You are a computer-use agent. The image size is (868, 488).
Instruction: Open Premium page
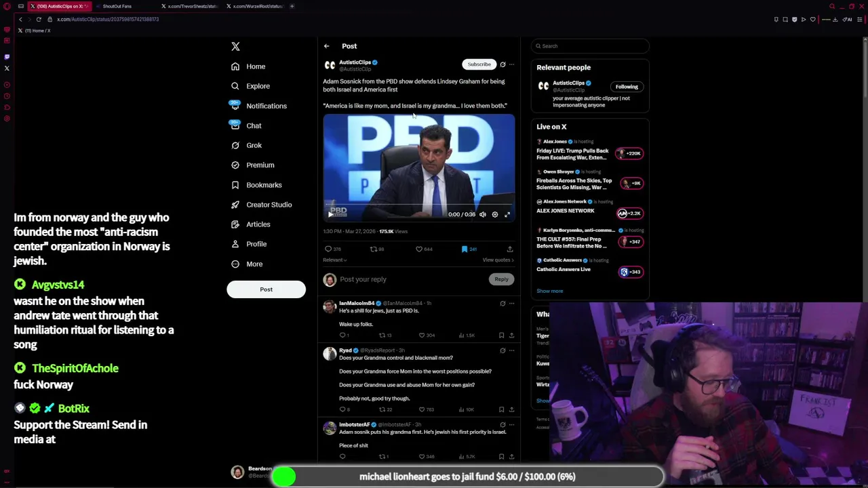(x=252, y=165)
